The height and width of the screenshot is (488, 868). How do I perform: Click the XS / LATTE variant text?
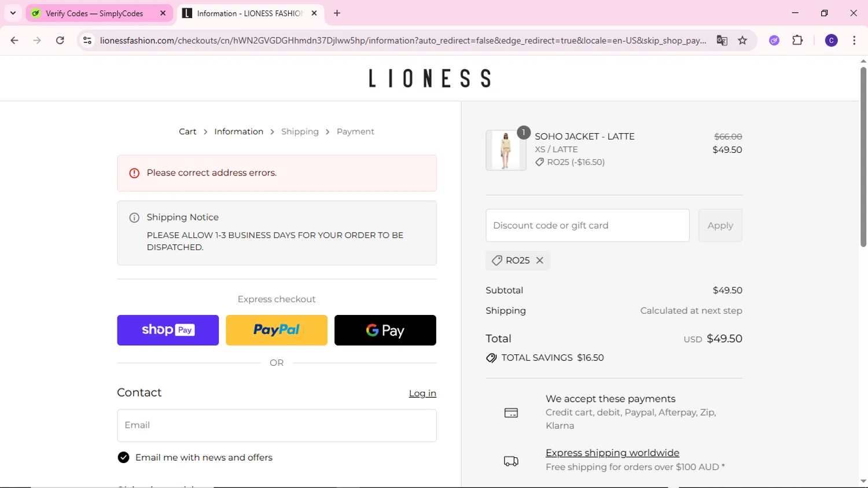[556, 149]
